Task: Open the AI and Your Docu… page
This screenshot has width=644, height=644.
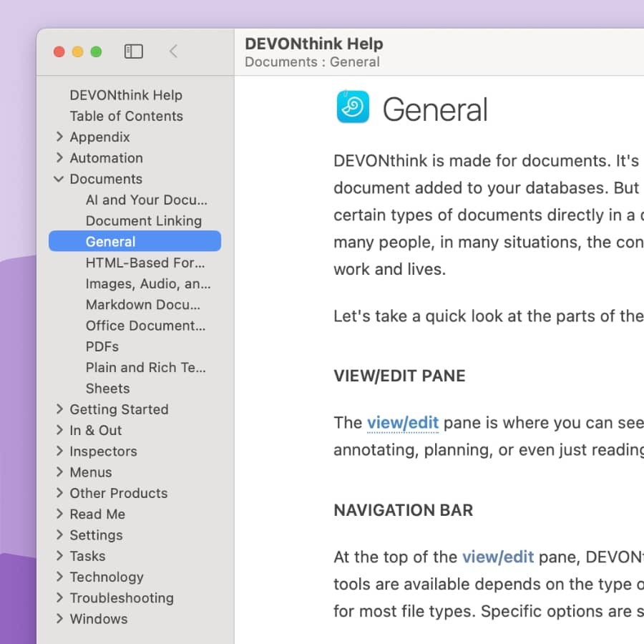Action: (147, 200)
